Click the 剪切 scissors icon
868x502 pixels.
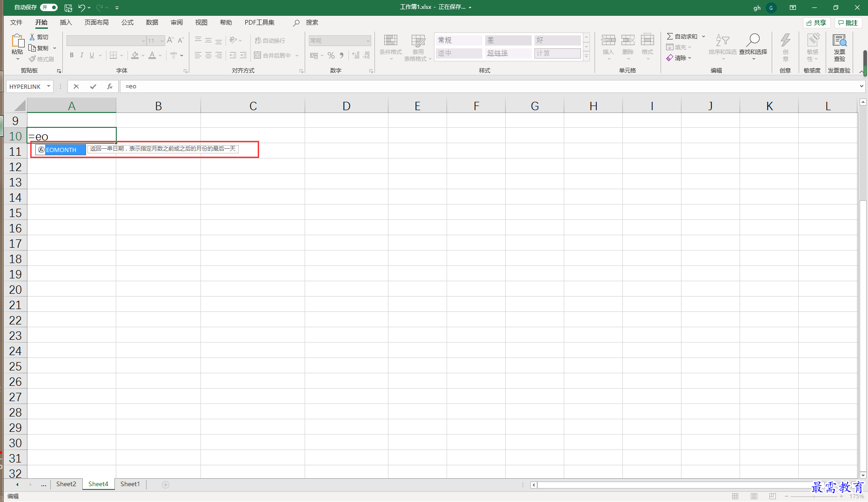click(x=32, y=37)
